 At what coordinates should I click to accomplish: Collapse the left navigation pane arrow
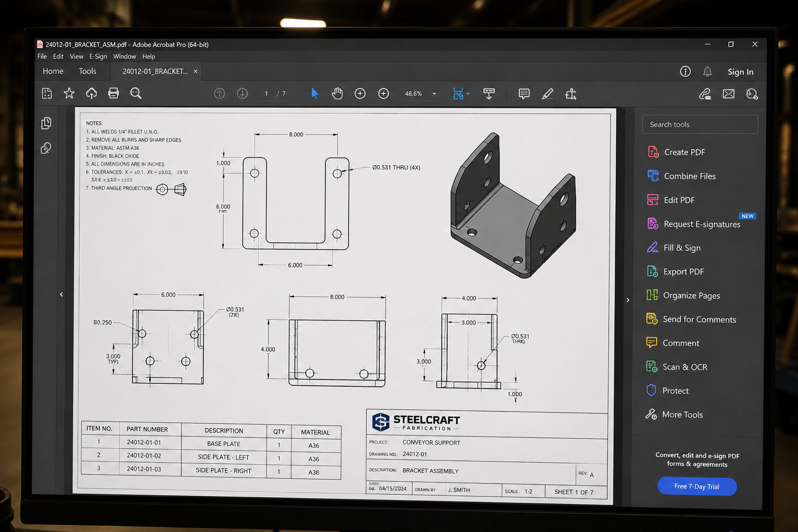pos(62,294)
